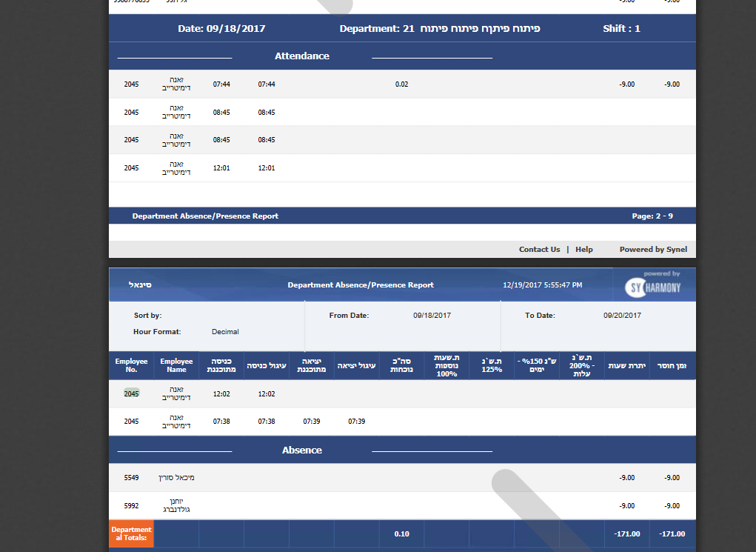Click the From Date: label

pyautogui.click(x=349, y=316)
